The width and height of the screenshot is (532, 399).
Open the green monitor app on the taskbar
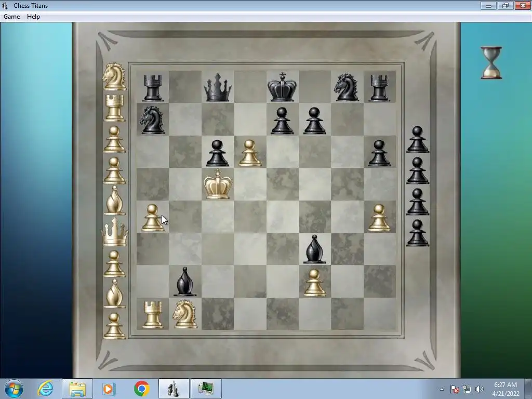pyautogui.click(x=206, y=389)
